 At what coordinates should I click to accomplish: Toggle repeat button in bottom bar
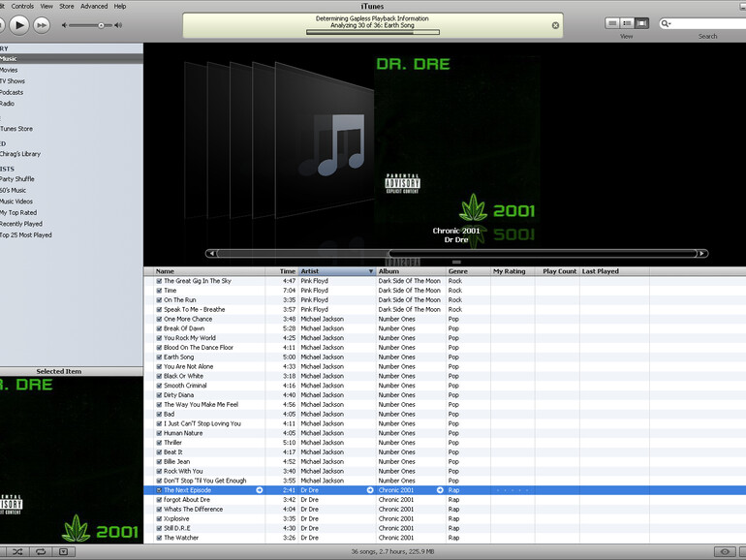[x=41, y=552]
